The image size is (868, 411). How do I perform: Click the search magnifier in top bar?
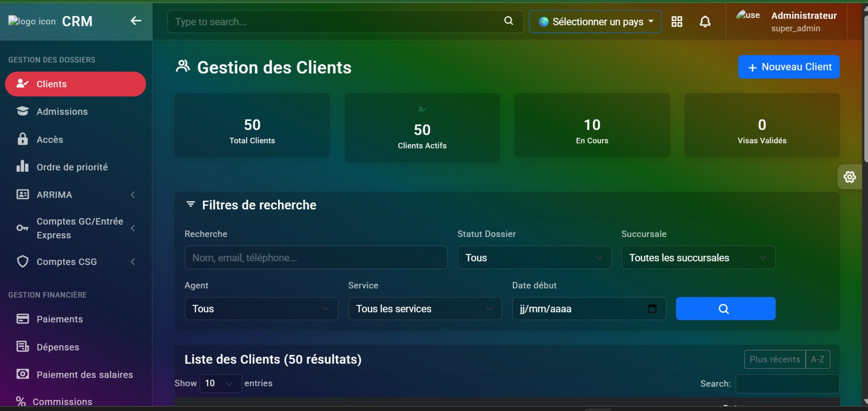508,21
